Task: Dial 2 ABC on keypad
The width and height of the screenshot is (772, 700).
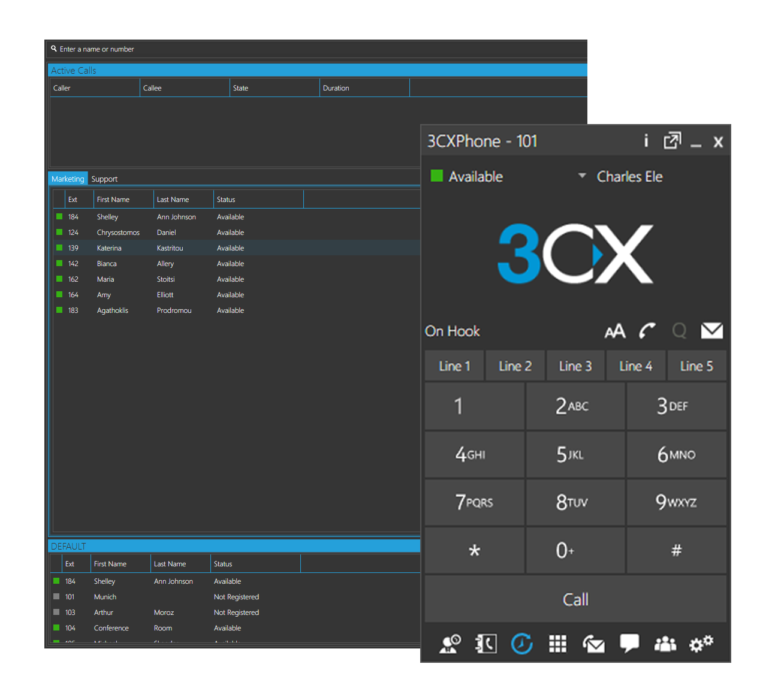Action: (x=575, y=406)
